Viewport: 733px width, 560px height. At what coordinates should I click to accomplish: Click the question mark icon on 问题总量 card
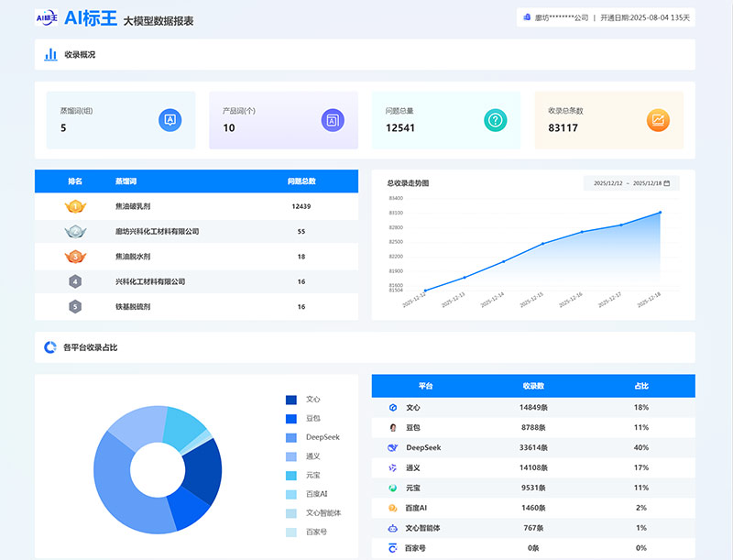pos(495,120)
